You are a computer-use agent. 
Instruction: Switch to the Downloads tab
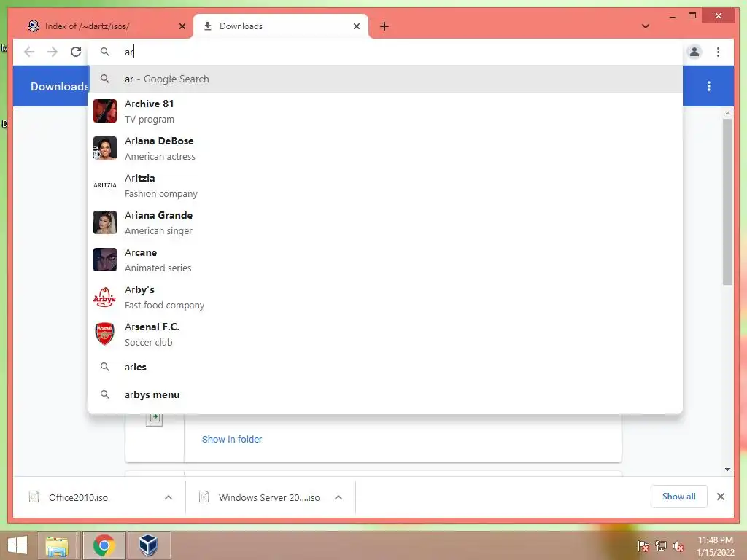[281, 26]
